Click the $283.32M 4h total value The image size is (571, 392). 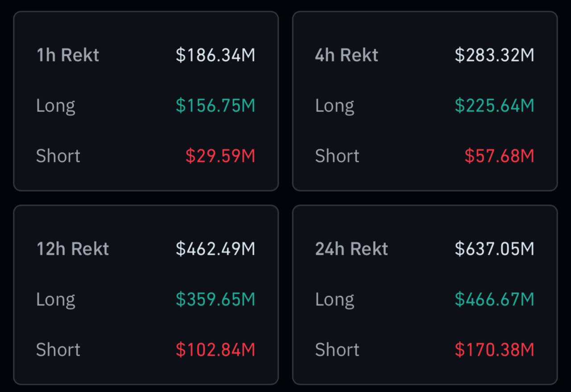coord(494,55)
